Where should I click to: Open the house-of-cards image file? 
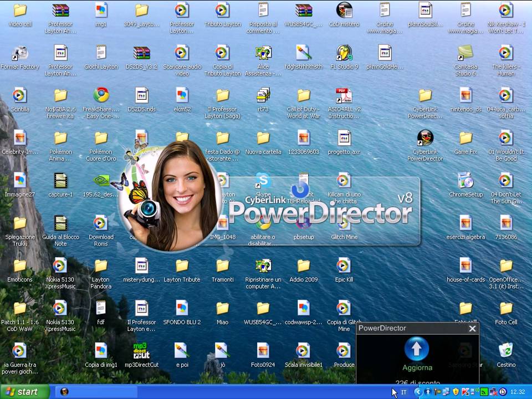[465, 266]
